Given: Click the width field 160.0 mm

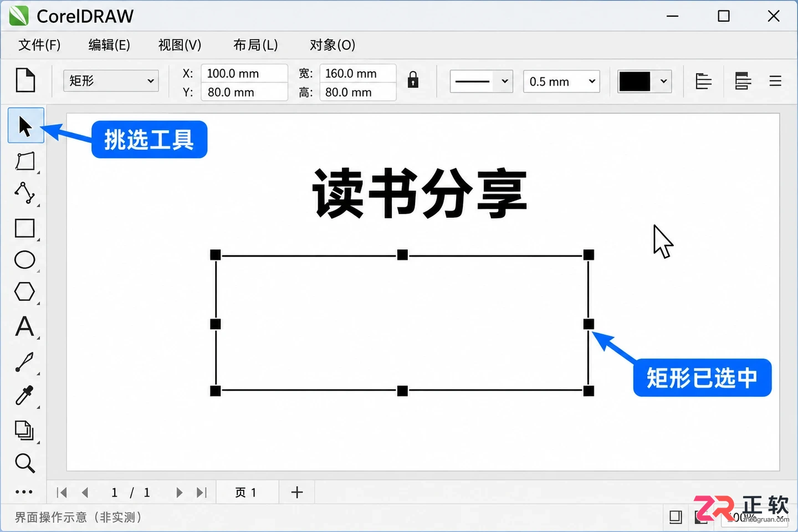Looking at the screenshot, I should 358,73.
